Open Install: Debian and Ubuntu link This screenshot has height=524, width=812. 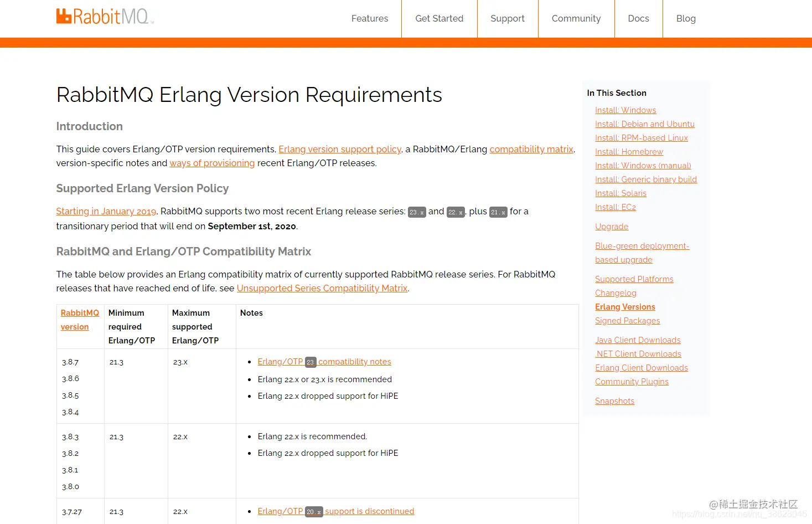point(645,124)
